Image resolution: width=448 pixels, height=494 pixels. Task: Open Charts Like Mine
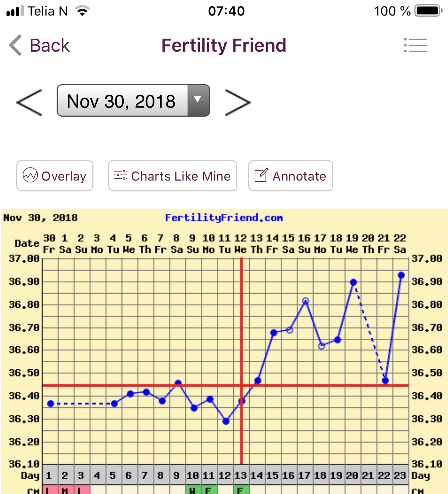pyautogui.click(x=173, y=176)
